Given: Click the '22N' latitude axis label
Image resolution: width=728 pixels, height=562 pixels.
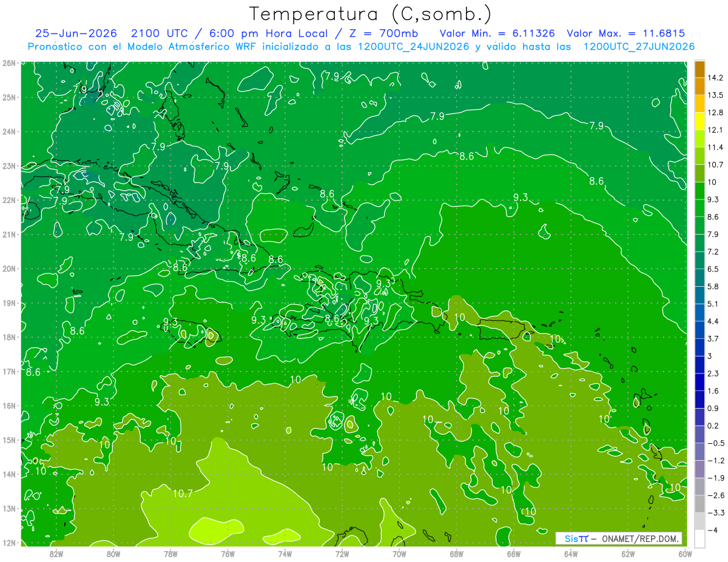Looking at the screenshot, I should (8, 200).
